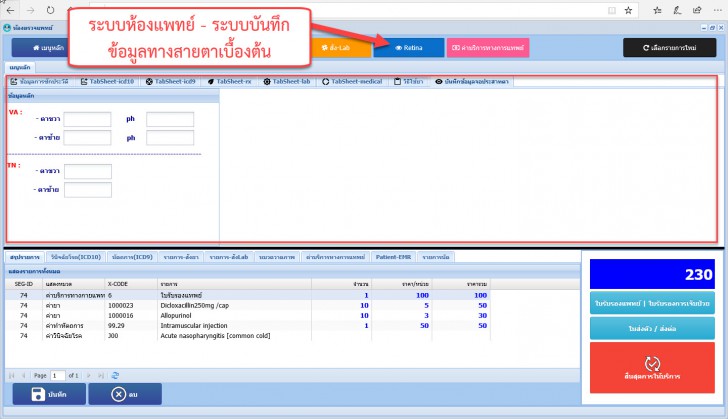Open medical certificate / sick note button
This screenshot has height=419, width=728.
652,303
